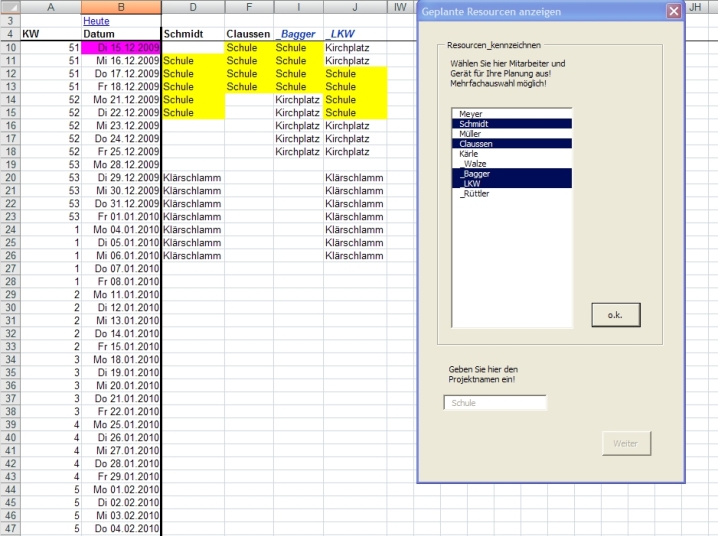Select column J header
Screen dimensions: 718x536
[x=354, y=7]
